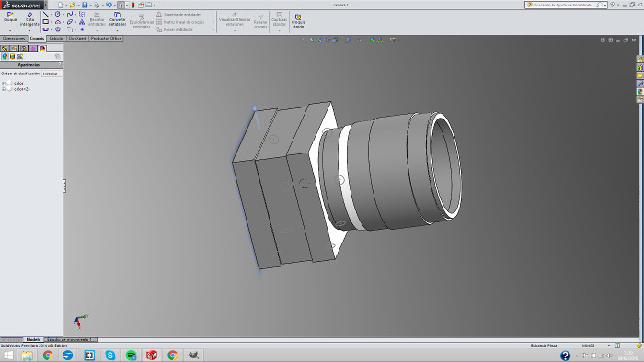Open the New document dropdown arrow
The image size is (644, 362).
[66, 5]
